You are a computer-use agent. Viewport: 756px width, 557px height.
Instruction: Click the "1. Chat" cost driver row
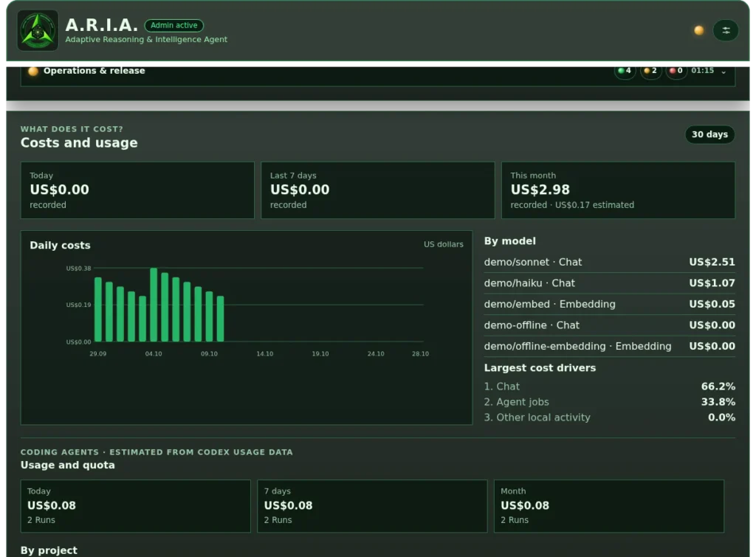tap(609, 387)
